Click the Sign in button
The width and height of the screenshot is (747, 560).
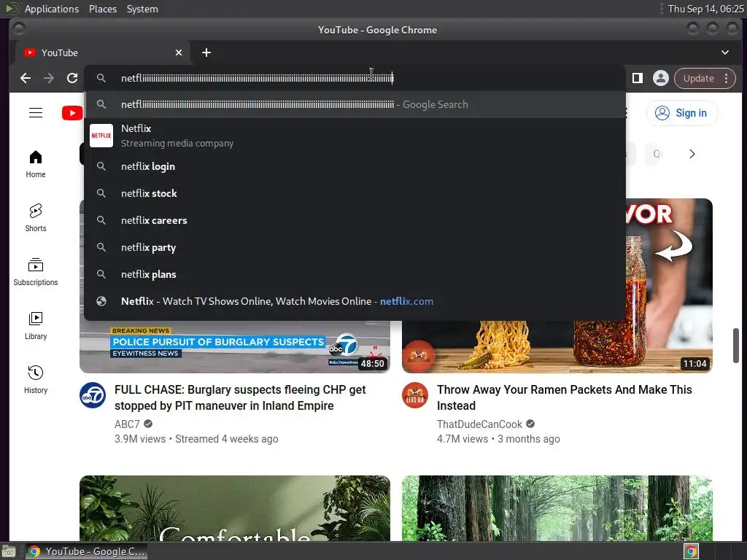[x=682, y=113]
